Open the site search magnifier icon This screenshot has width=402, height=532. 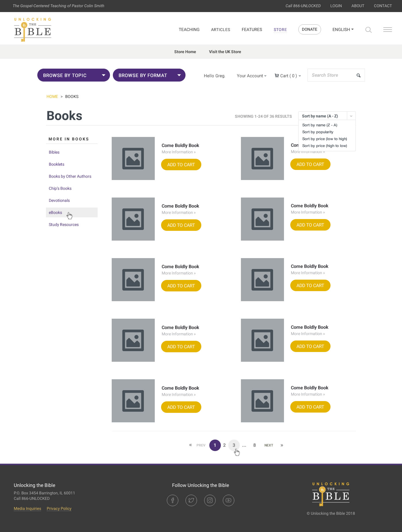click(x=368, y=30)
